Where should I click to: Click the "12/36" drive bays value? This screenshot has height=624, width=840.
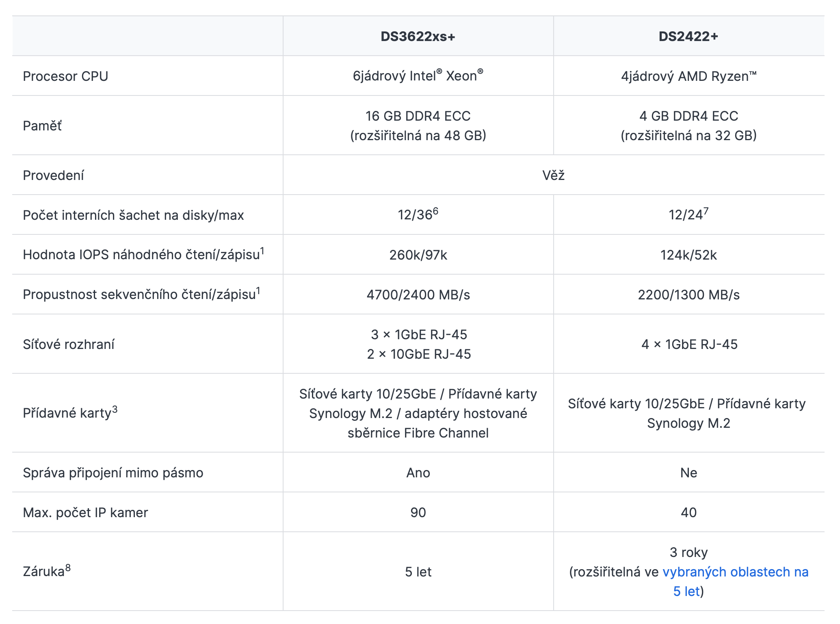click(x=416, y=215)
